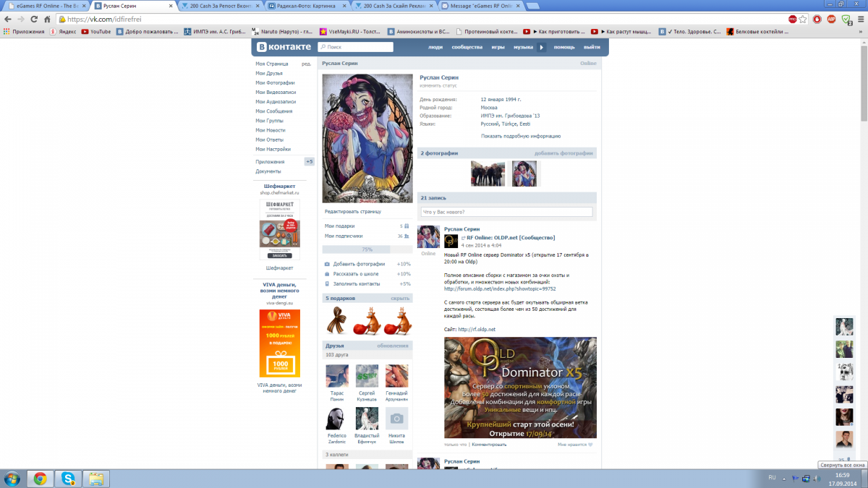Image resolution: width=868 pixels, height=488 pixels.
Task: Click the Action Center flag in the tray
Action: (x=796, y=478)
